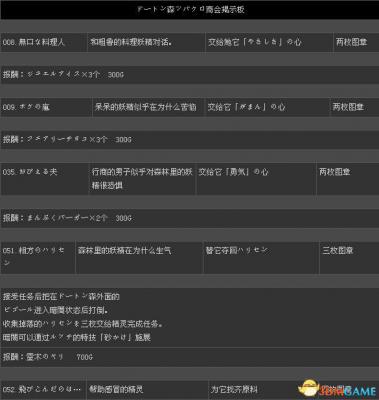Select quest name cell starting with 009
The width and height of the screenshot is (379, 400).
click(x=46, y=107)
